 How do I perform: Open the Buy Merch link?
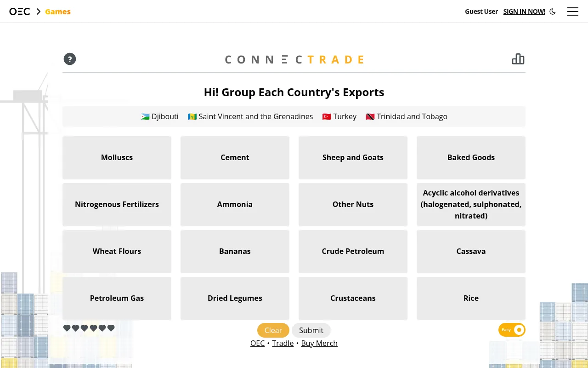click(x=319, y=343)
